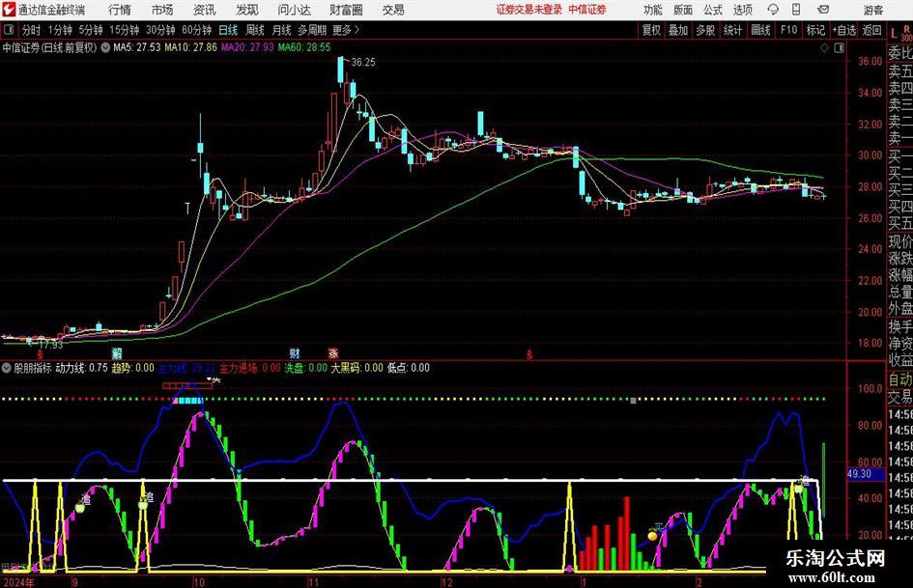Open the 问小达 menu
The image size is (913, 588).
(x=294, y=10)
